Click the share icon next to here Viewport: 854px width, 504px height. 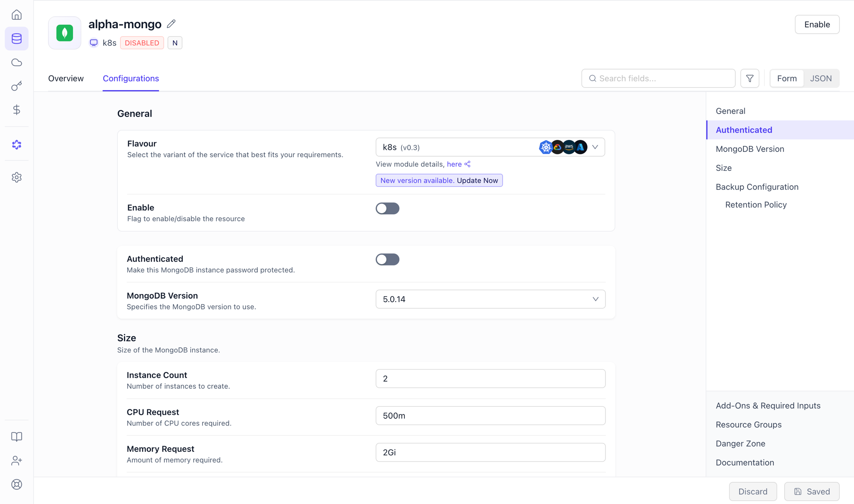click(x=468, y=164)
